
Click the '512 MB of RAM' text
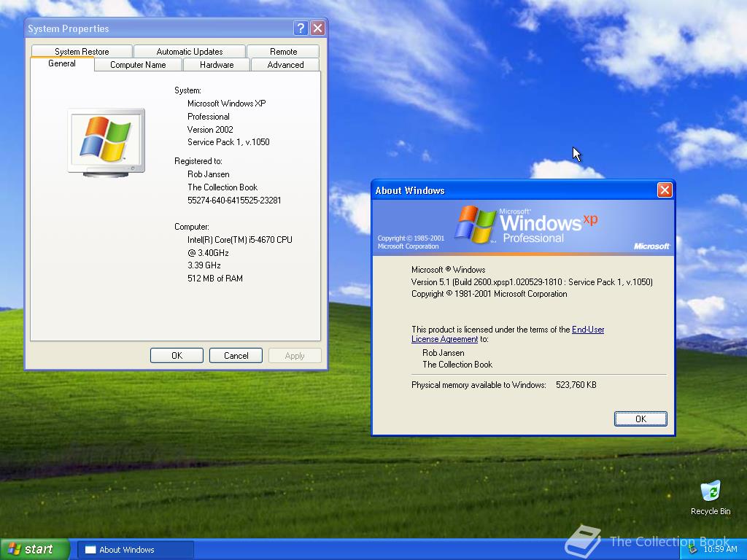pos(215,279)
